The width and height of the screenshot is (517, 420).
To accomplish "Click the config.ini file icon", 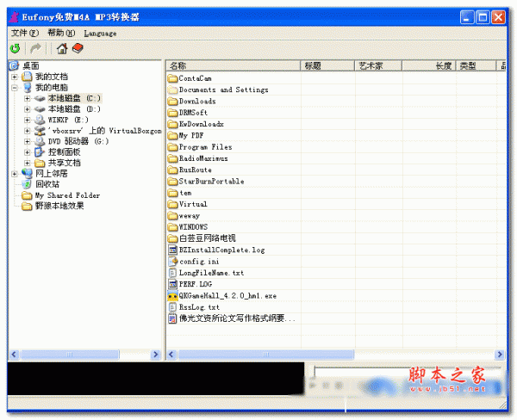I will point(173,262).
